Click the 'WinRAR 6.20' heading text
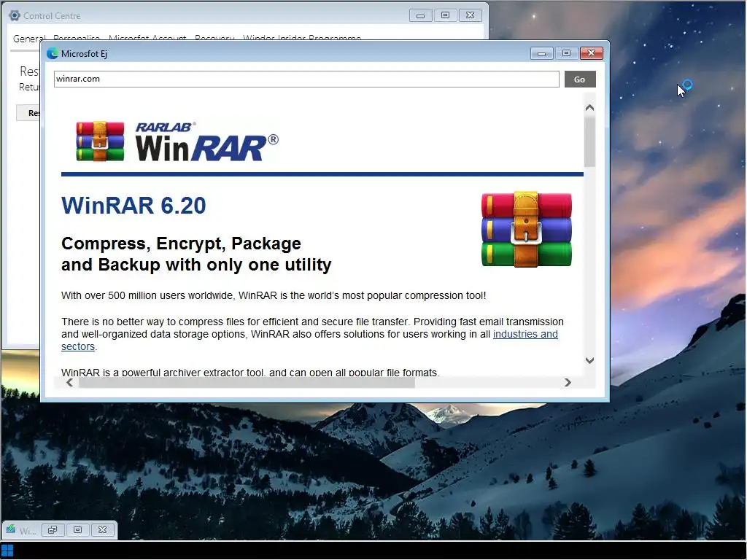The height and width of the screenshot is (560, 747). [x=133, y=206]
